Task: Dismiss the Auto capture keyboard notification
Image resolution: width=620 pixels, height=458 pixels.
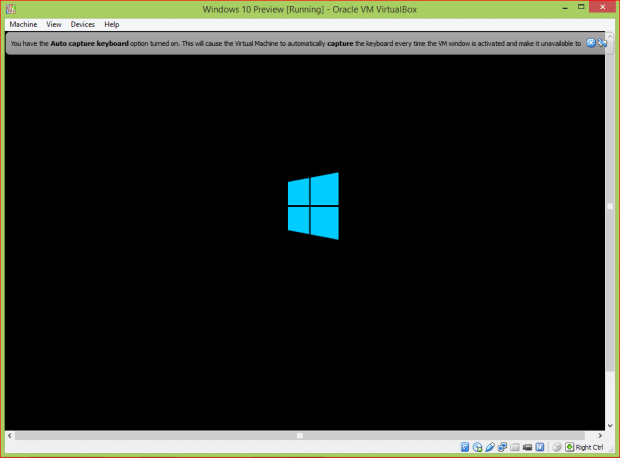Action: (x=590, y=43)
